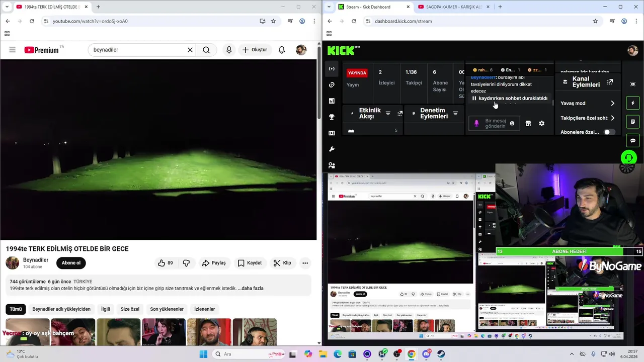Open Discord from the taskbar
The width and height of the screenshot is (644, 362).
click(426, 354)
